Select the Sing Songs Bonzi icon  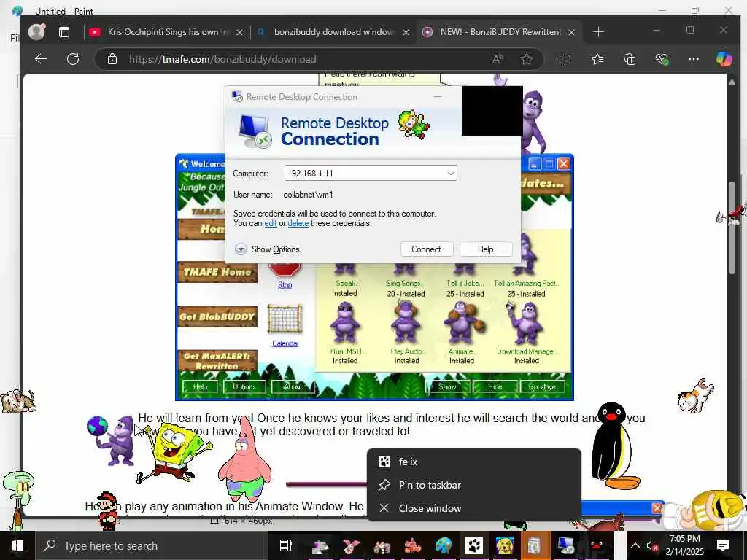[406, 269]
